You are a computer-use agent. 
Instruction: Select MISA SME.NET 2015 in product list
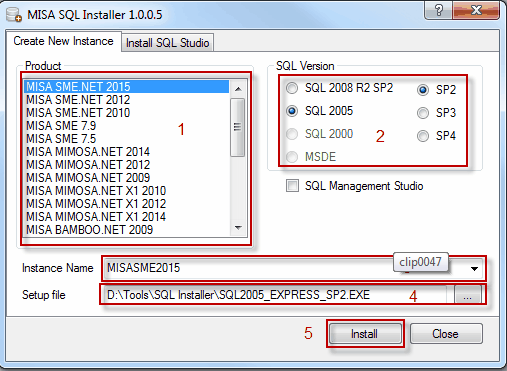click(127, 87)
